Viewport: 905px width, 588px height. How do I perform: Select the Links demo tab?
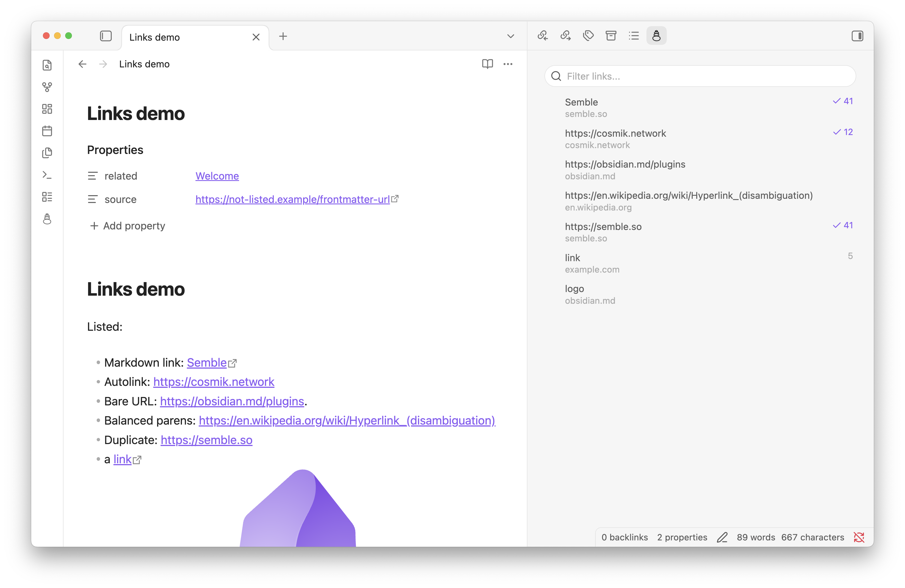tap(195, 37)
